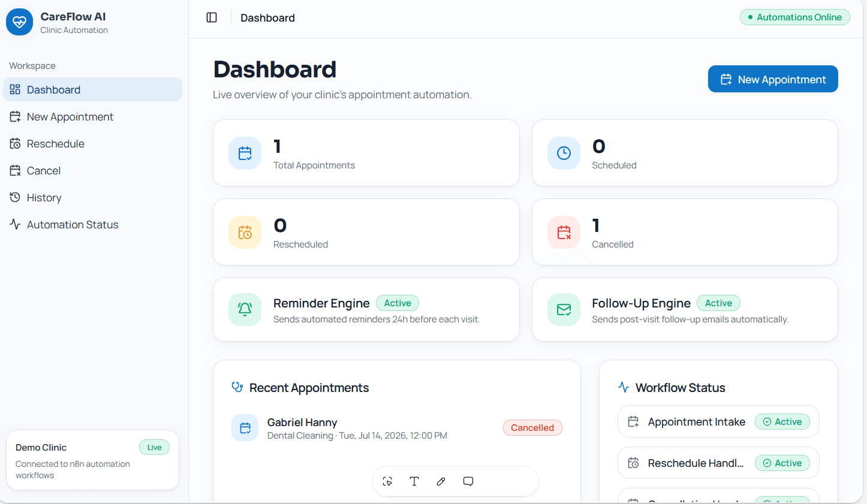This screenshot has height=504, width=867.
Task: Click the Gabriel Hanny appointment calendar icon
Action: point(245,428)
